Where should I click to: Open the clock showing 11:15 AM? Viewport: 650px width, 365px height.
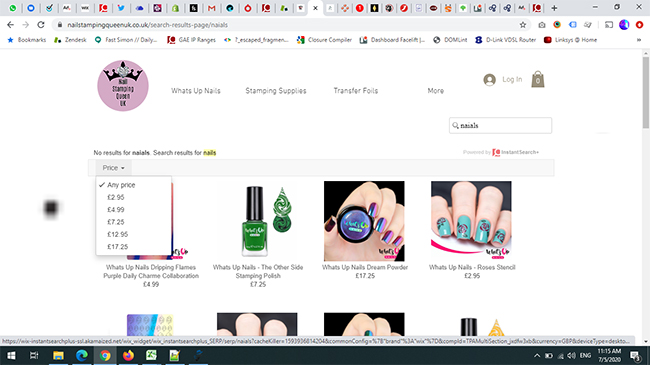pos(609,355)
